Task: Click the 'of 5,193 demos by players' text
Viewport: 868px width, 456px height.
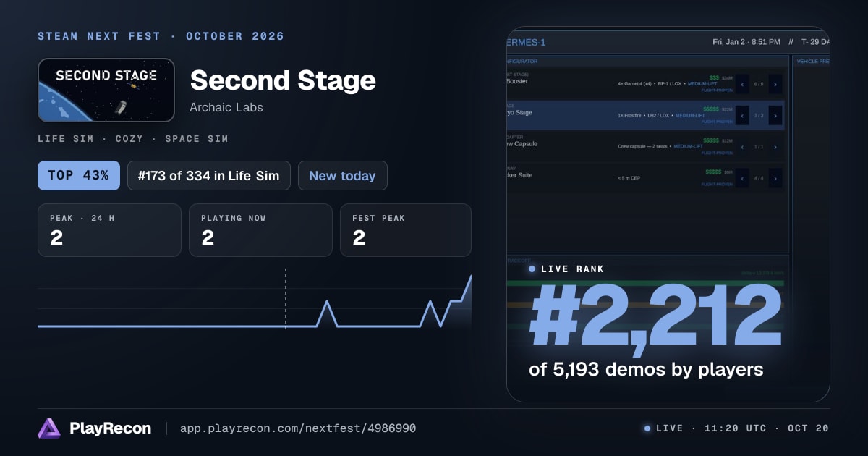Action: click(646, 369)
